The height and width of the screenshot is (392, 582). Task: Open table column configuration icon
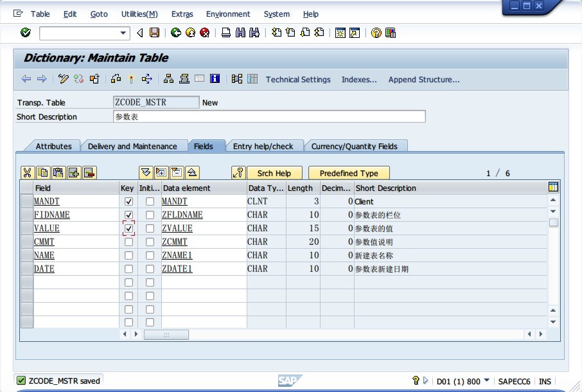(x=553, y=187)
